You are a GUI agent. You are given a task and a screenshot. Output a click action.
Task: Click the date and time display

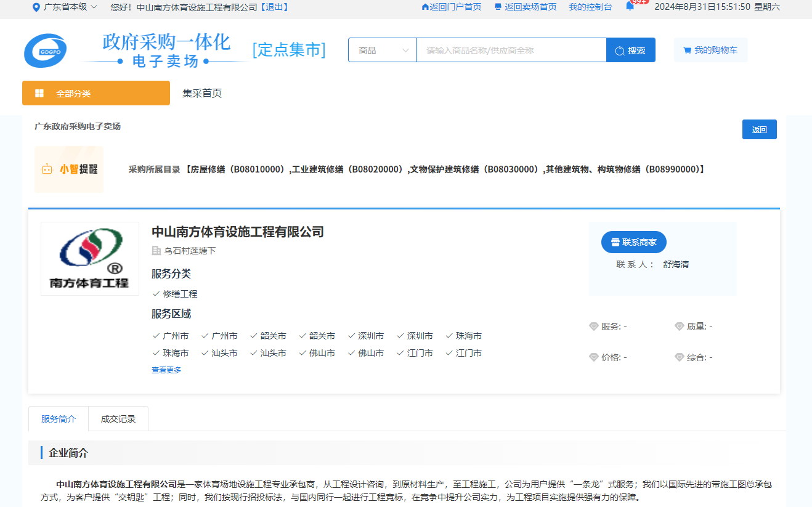point(717,7)
